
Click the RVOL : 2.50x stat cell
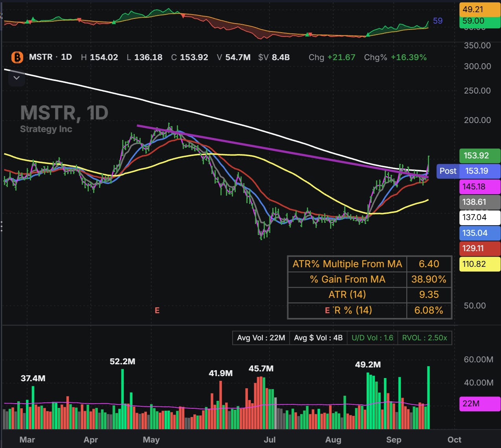[424, 338]
